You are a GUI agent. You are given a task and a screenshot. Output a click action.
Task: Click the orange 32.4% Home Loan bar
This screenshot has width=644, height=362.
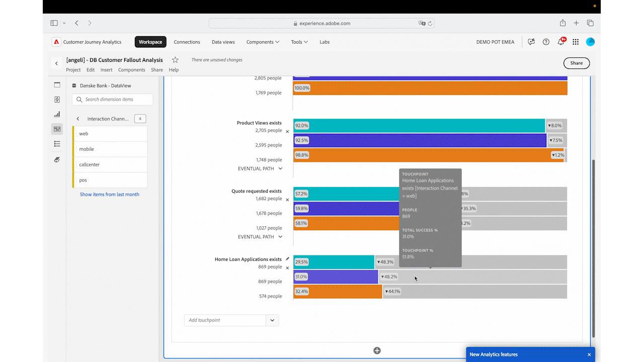tap(338, 292)
